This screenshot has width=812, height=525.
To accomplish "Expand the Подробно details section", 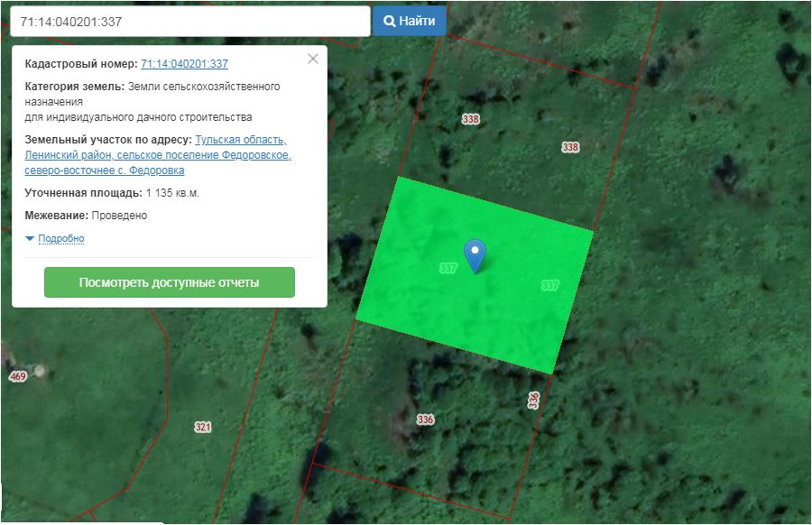I will tap(60, 238).
